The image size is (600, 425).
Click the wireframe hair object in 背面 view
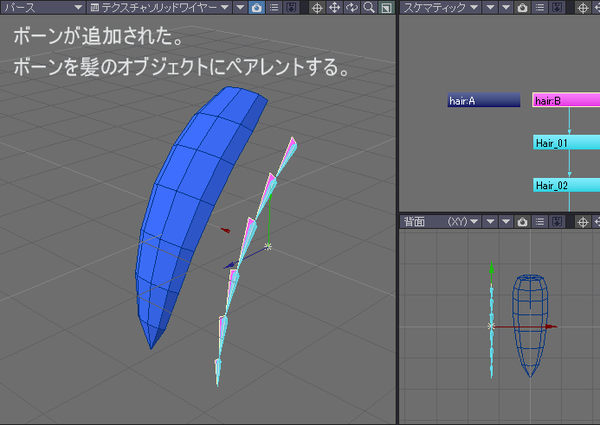pyautogui.click(x=530, y=325)
